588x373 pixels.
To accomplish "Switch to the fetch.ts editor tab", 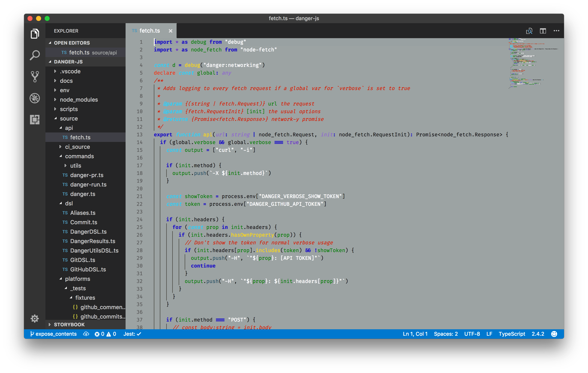I will (149, 30).
